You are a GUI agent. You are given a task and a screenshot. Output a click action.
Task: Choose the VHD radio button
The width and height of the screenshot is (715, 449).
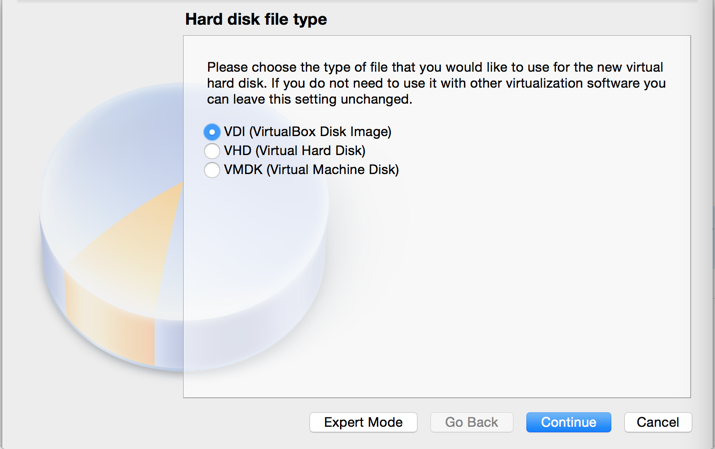coord(212,151)
